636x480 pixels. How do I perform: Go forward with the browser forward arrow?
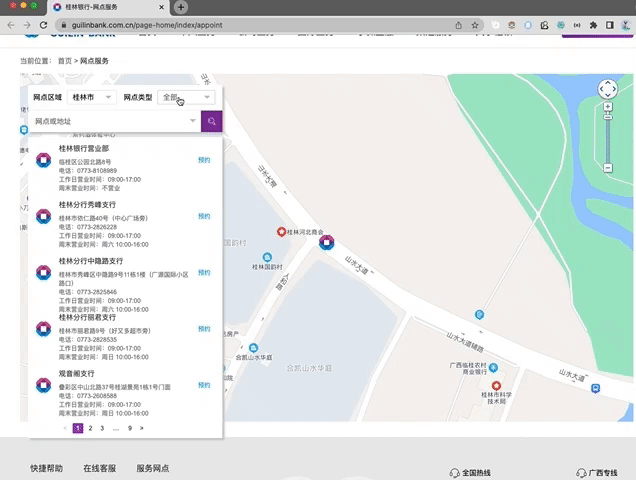(27, 25)
